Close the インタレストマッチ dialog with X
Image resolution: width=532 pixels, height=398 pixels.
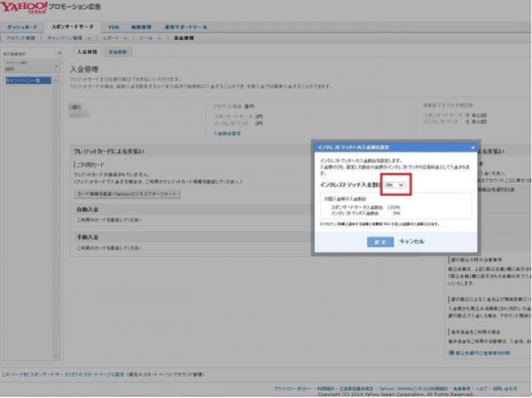(x=473, y=147)
